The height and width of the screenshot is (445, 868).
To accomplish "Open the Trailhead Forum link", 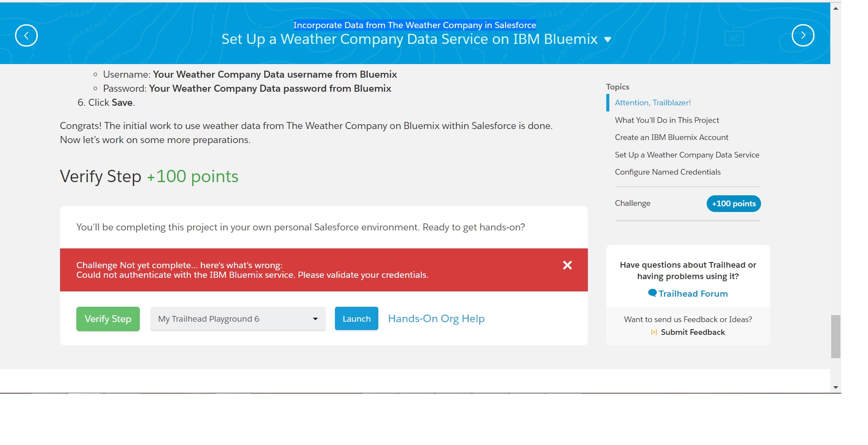I will [693, 294].
